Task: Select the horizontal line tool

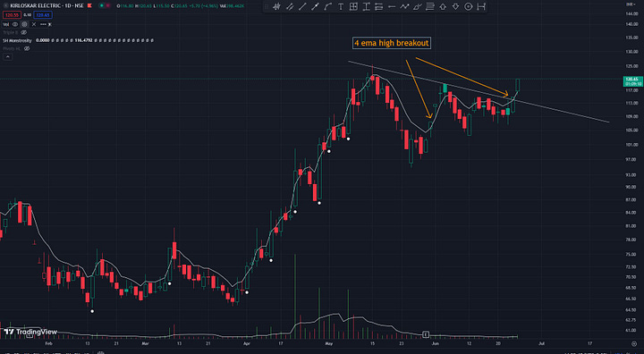Action: [392, 6]
